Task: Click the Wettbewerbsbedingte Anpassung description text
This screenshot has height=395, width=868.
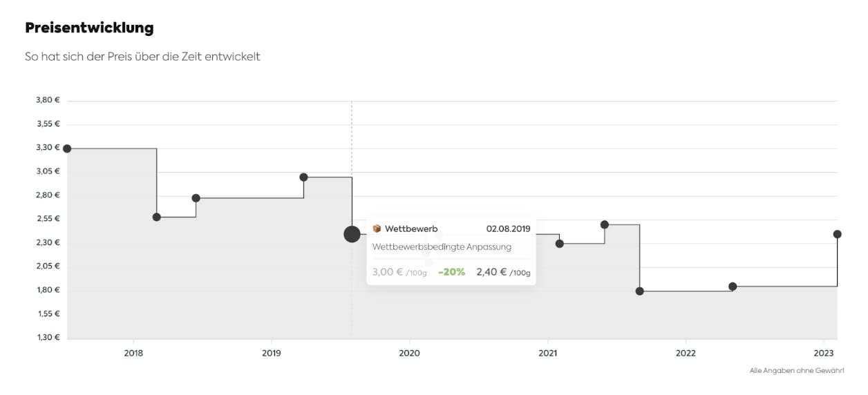Action: (x=442, y=247)
